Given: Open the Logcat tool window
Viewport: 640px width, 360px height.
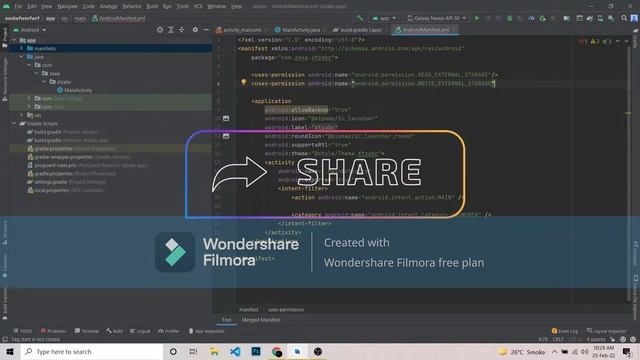Looking at the screenshot, I should coord(140,331).
